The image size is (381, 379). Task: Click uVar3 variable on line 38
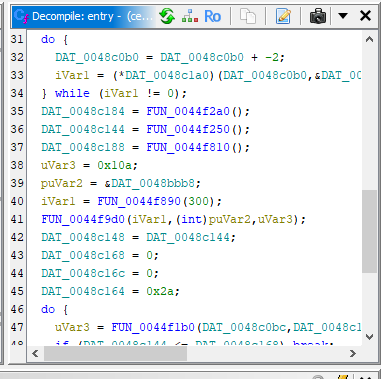(58, 165)
